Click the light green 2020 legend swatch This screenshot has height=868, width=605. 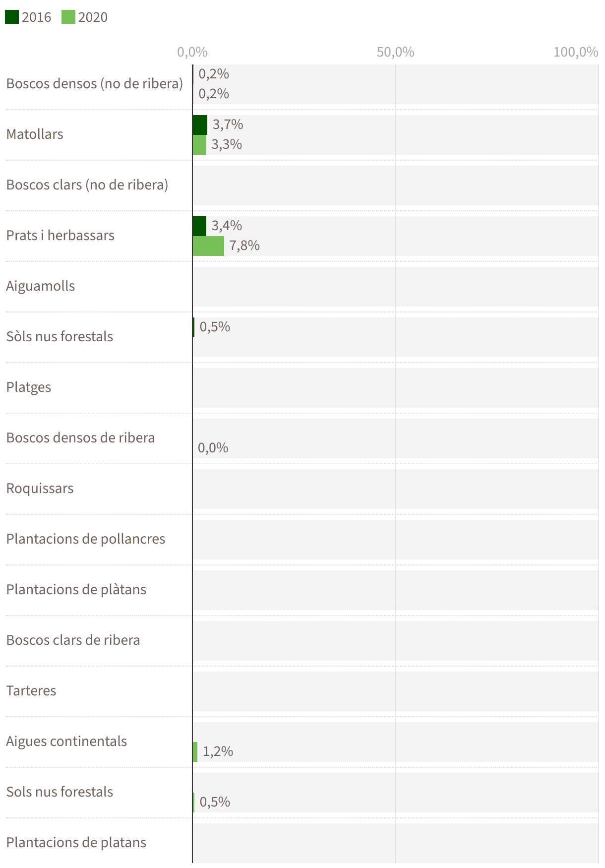[x=68, y=17]
